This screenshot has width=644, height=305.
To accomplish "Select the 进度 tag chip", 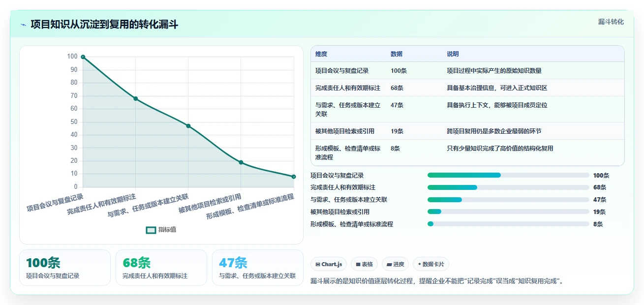I will point(396,264).
